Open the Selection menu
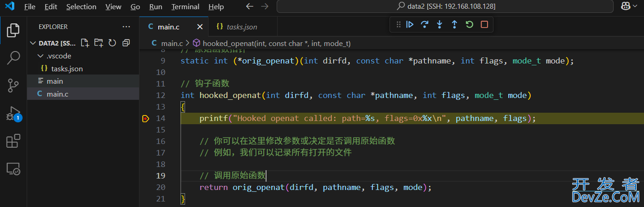Screen dimensions: 644x207 coord(81,7)
